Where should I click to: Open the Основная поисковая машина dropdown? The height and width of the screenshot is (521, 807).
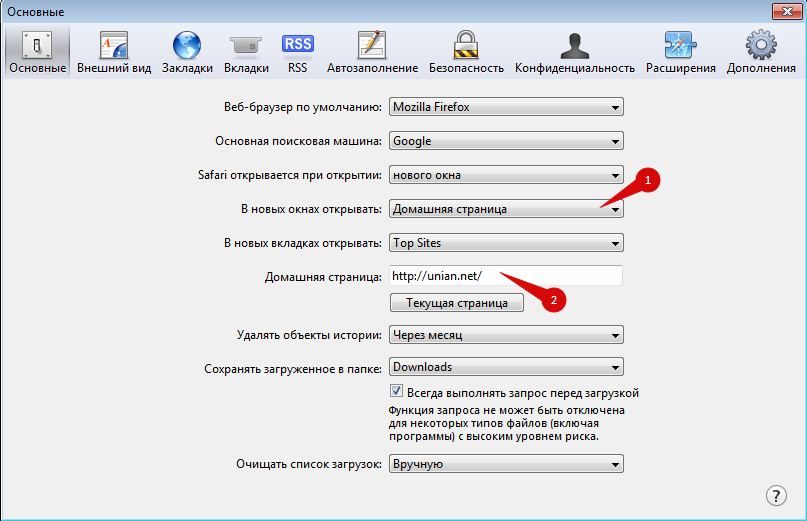(506, 141)
